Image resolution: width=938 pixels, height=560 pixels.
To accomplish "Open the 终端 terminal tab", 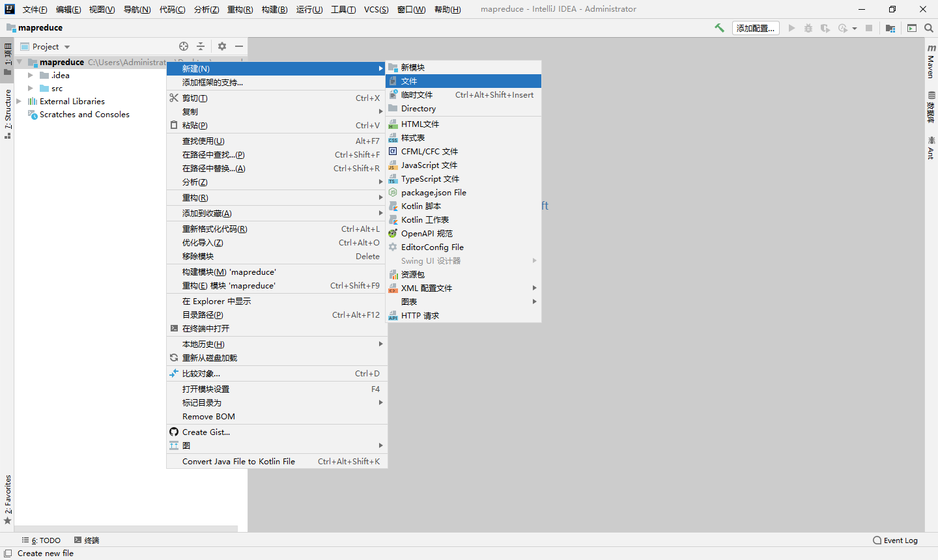I will (x=87, y=540).
